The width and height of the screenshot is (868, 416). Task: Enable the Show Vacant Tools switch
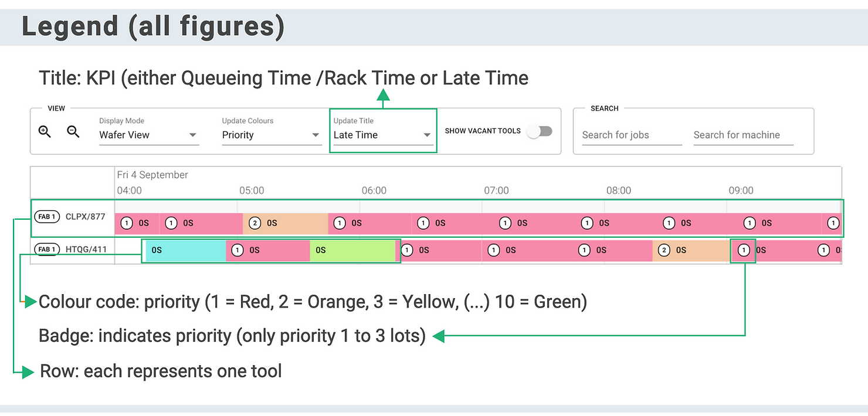coord(539,131)
